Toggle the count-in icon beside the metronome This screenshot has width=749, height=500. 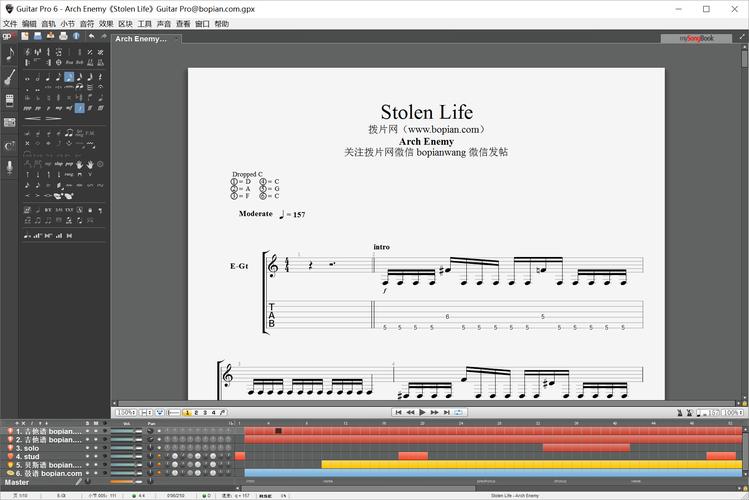689,413
